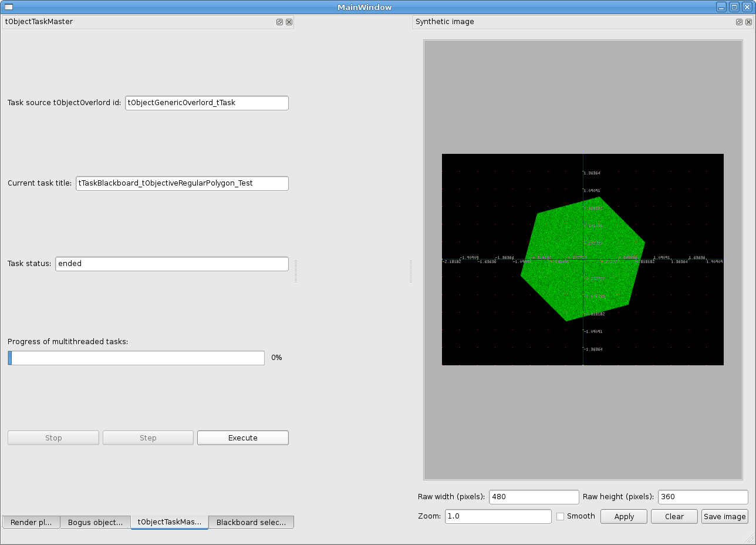This screenshot has width=756, height=545.
Task: Clear the synthetic image
Action: point(674,517)
